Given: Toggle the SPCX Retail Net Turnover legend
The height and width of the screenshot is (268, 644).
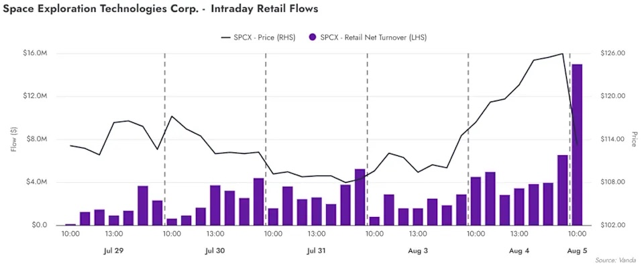Looking at the screenshot, I should click(368, 38).
